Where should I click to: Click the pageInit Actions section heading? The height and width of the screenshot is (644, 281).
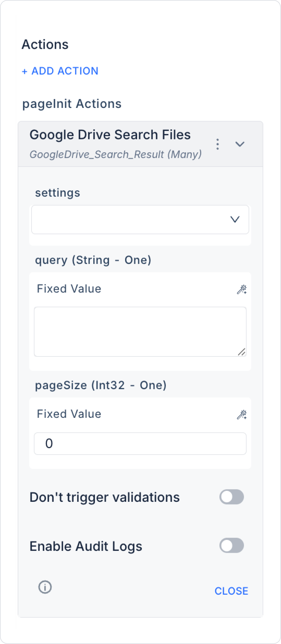coord(72,104)
